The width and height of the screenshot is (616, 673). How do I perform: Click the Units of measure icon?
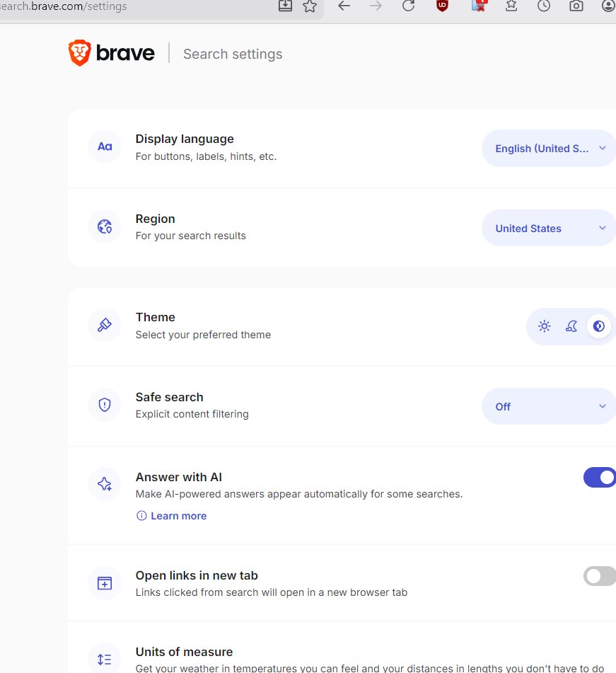click(105, 659)
